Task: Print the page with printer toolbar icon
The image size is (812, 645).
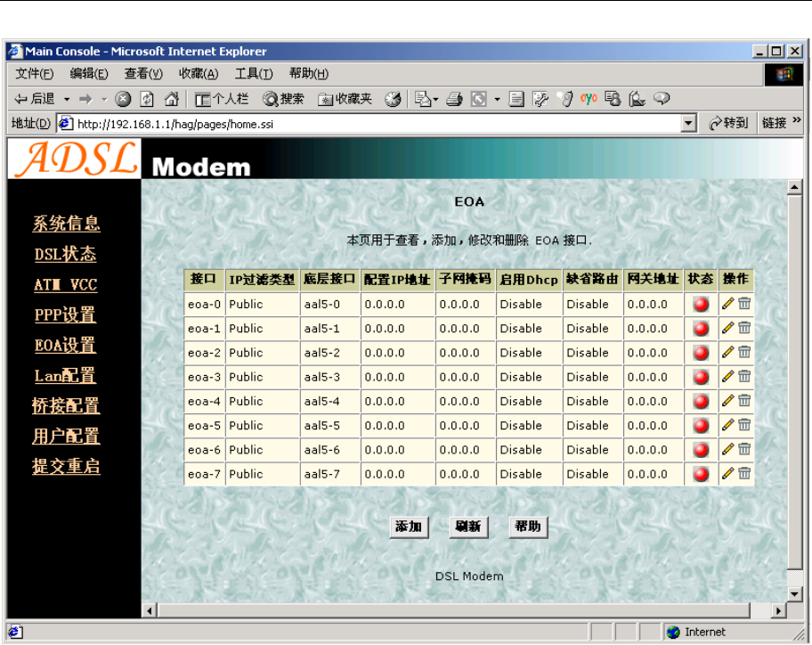Action: click(454, 98)
